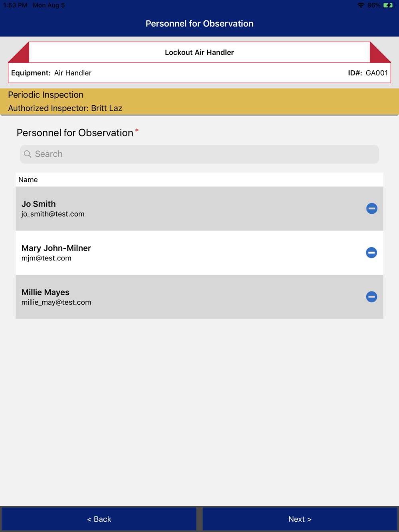Tap the Wi-Fi status icon
This screenshot has height=532, width=399.
click(361, 5)
